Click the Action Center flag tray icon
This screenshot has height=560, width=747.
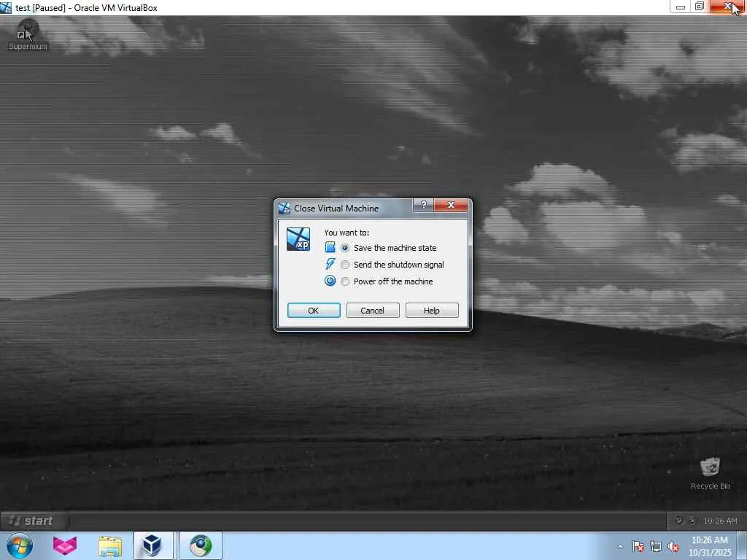(638, 547)
